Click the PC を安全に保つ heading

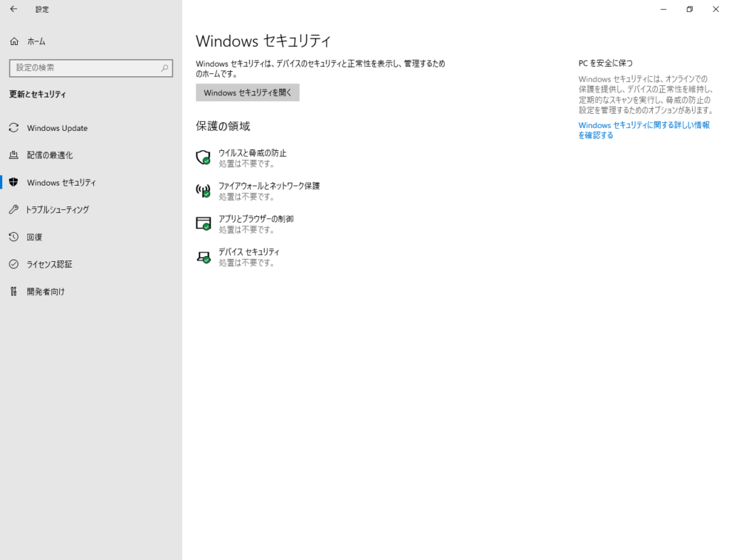pos(605,63)
